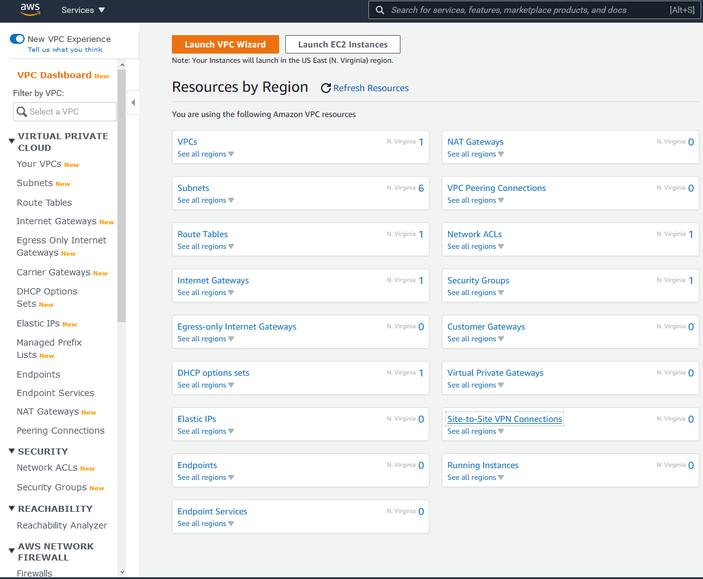Click the magnifier icon in Select a VPC field
703x579 pixels.
(22, 111)
